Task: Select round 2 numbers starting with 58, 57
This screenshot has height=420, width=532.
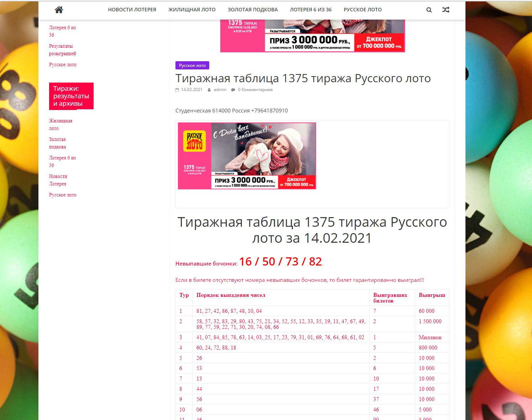Action: [281, 324]
